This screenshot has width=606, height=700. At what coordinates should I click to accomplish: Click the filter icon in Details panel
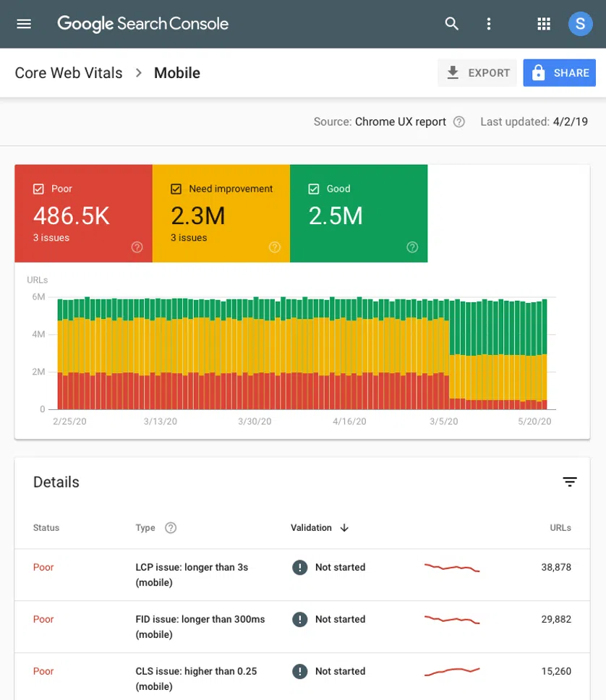click(x=570, y=482)
